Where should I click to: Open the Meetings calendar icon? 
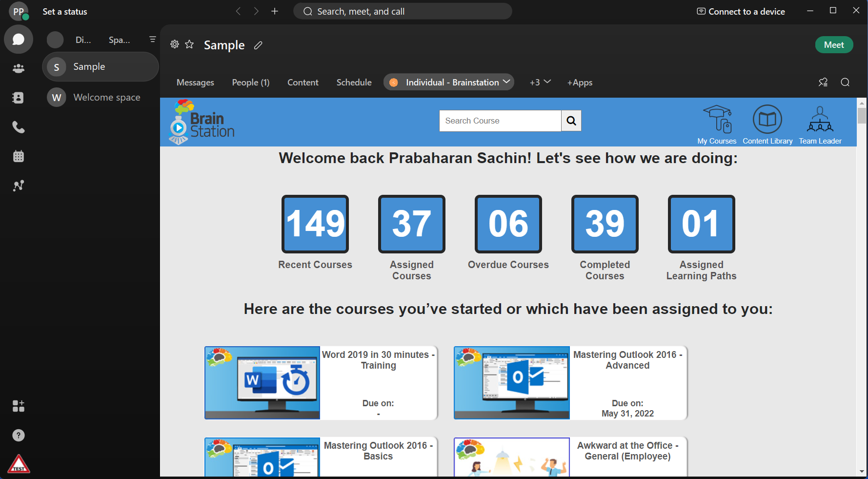click(x=19, y=157)
